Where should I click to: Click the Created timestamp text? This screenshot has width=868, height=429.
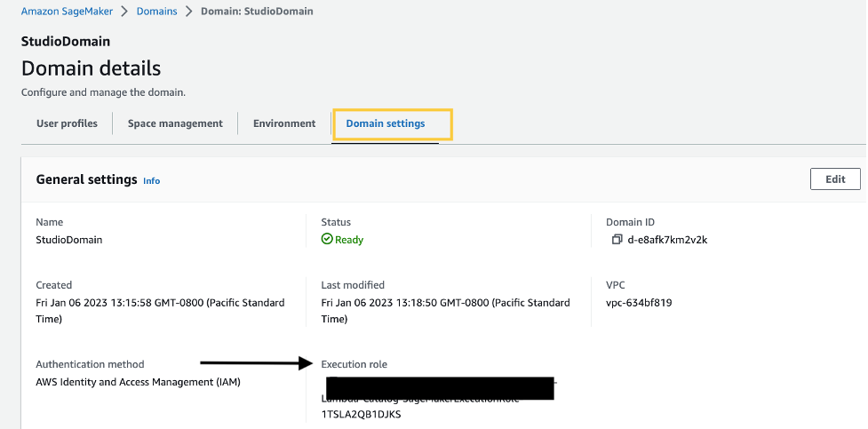pos(161,311)
